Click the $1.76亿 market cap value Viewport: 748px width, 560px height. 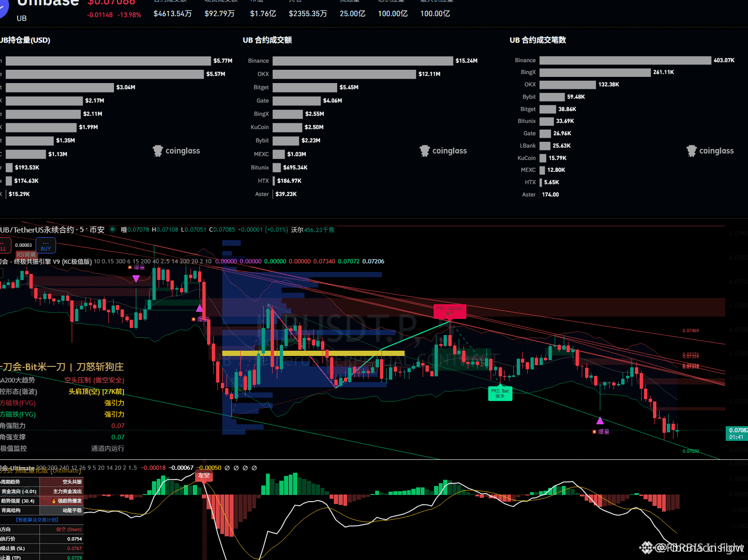[263, 14]
